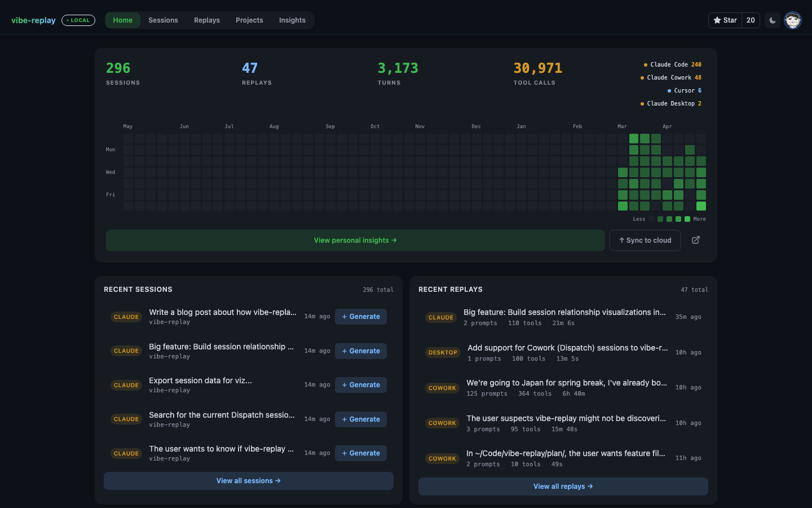
Task: Toggle dark mode with the moon icon
Action: (772, 20)
